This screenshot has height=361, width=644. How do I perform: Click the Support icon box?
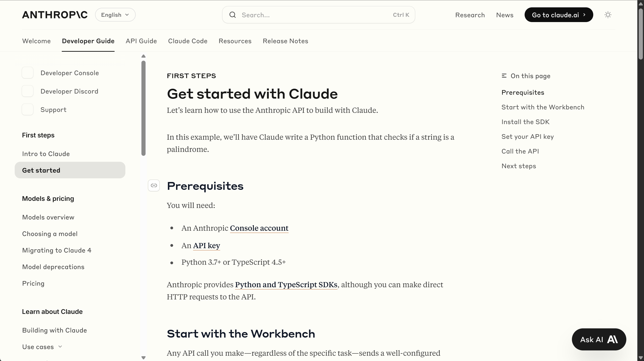tap(28, 110)
